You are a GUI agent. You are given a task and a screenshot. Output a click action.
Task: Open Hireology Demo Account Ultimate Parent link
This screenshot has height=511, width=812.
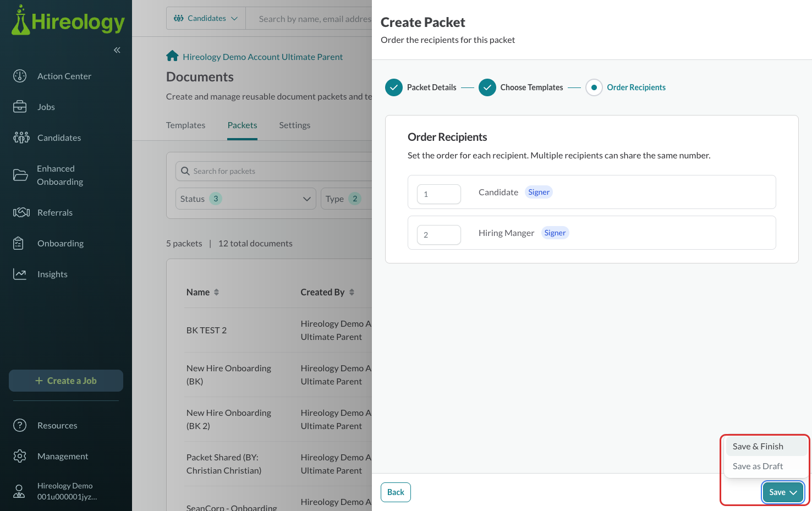[x=262, y=57]
